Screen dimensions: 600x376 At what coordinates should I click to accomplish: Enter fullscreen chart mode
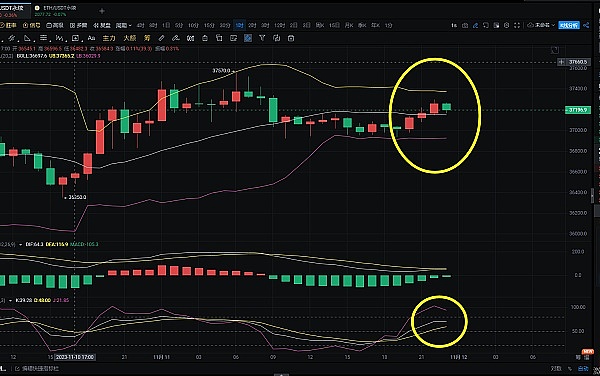point(517,25)
